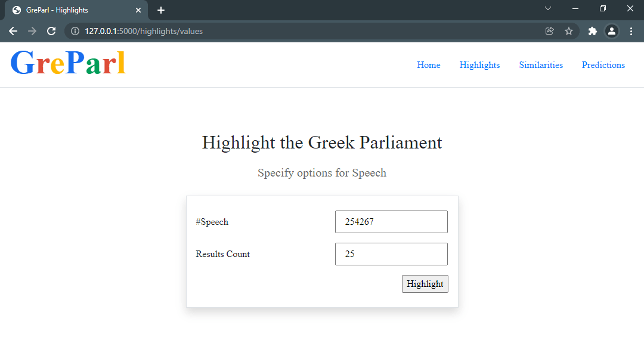Open the browser extensions puzzle icon
The image size is (644, 362).
[x=592, y=31]
